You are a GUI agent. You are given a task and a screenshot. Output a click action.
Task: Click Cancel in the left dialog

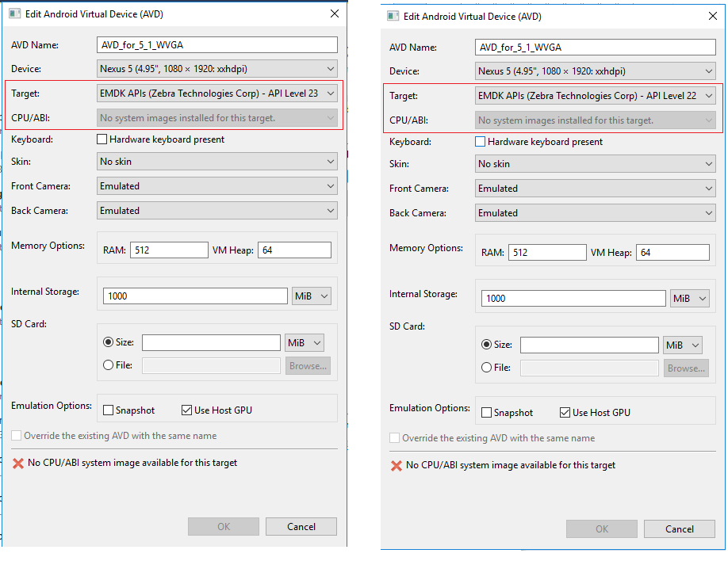(x=301, y=526)
